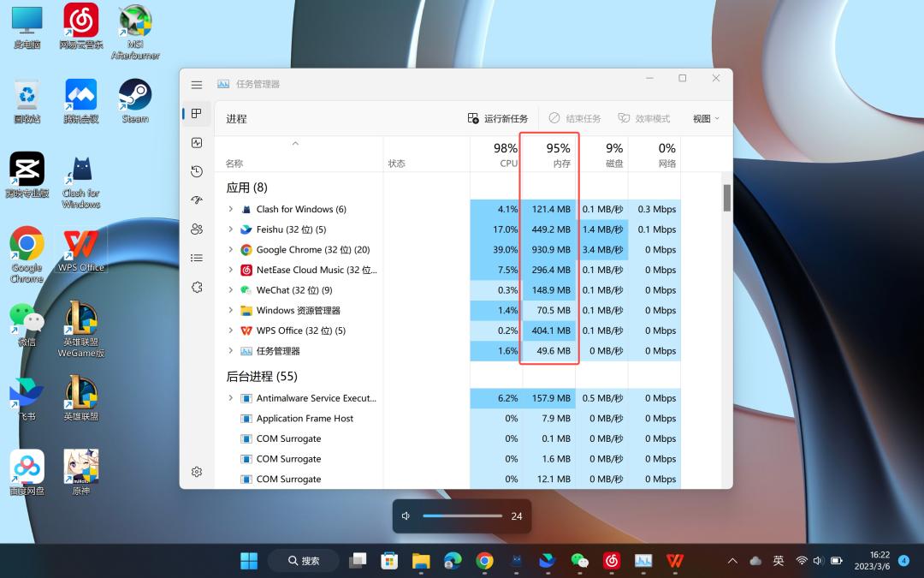Open the Details page in sidebar
This screenshot has height=578, width=924.
[197, 258]
